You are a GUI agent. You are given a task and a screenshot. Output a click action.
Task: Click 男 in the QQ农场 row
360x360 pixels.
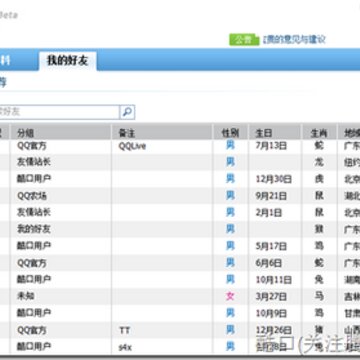pos(230,196)
